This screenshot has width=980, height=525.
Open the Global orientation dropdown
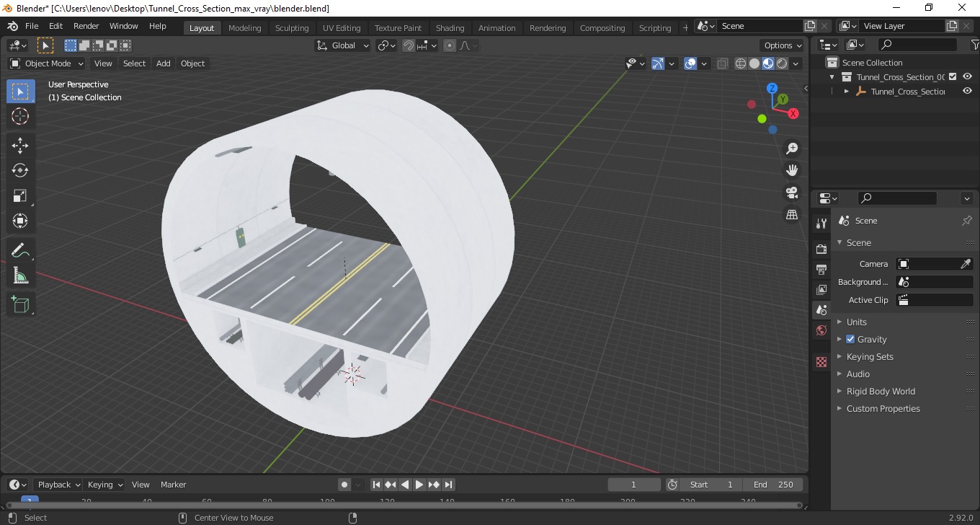point(343,45)
